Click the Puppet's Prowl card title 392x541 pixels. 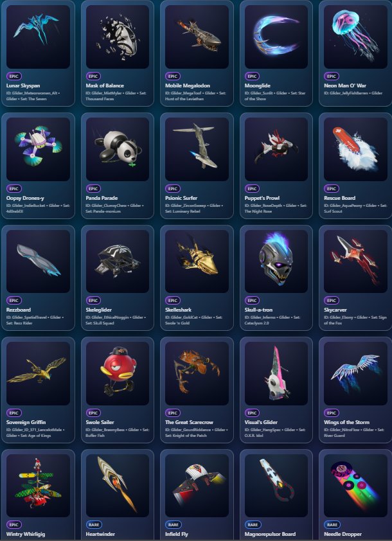[x=262, y=198]
